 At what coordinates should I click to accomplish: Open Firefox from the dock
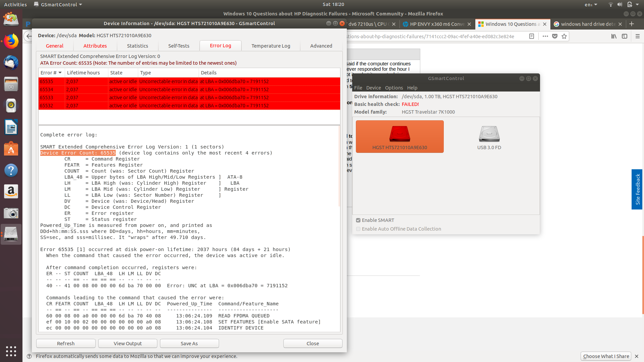(x=11, y=41)
